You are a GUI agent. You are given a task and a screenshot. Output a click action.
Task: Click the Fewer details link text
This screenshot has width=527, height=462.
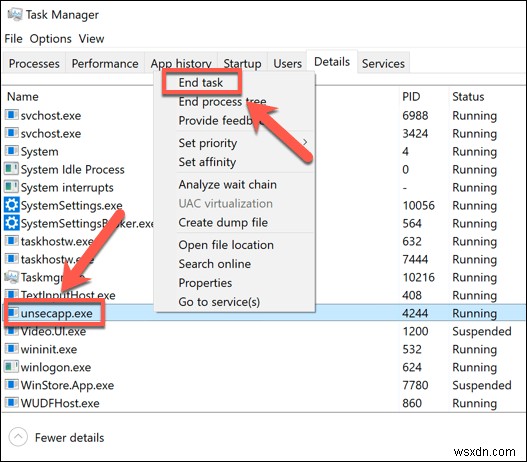(69, 437)
